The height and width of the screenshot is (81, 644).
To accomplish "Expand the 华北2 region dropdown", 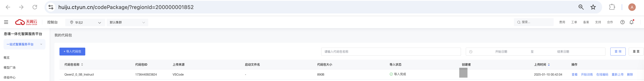I will (85, 22).
